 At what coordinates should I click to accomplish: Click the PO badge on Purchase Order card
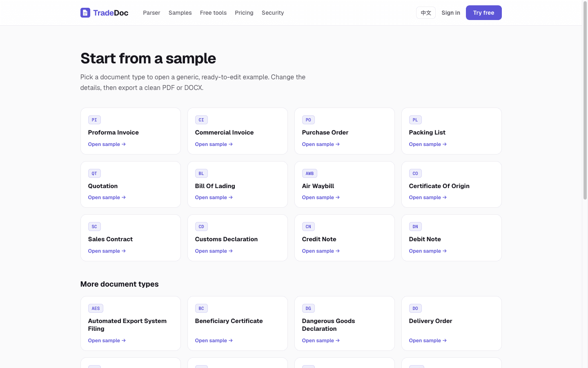tap(308, 120)
